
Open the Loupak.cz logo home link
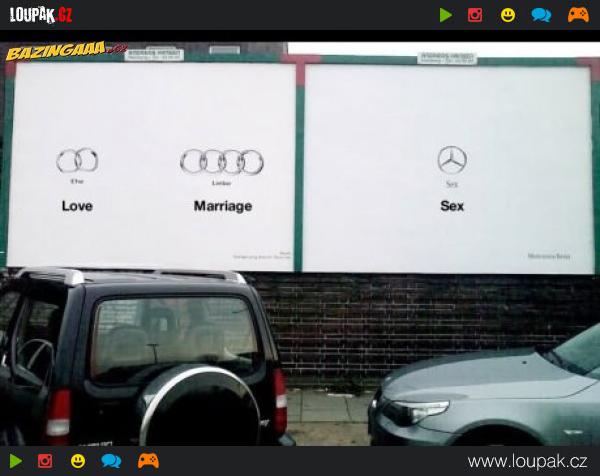41,15
